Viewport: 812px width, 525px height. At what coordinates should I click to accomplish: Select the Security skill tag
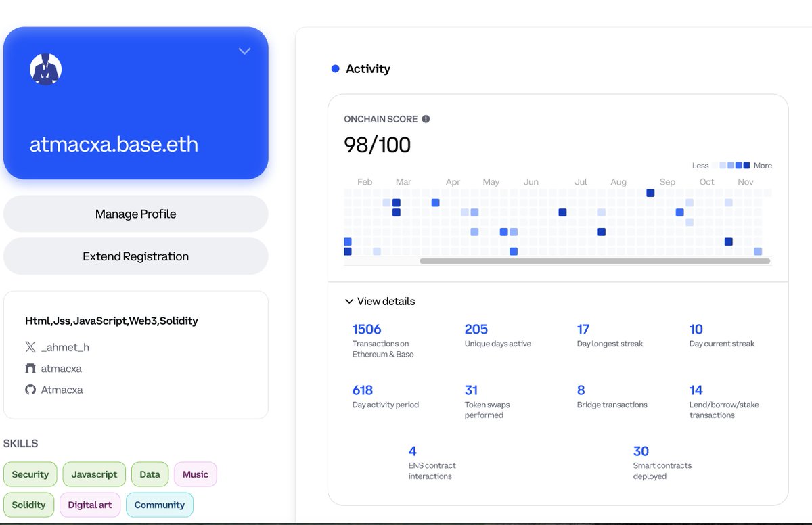pos(30,474)
